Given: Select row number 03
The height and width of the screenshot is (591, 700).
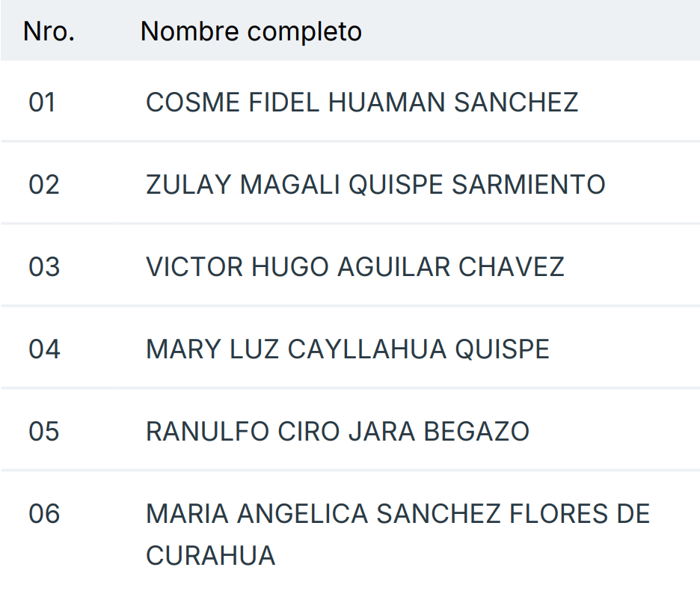Looking at the screenshot, I should [44, 267].
